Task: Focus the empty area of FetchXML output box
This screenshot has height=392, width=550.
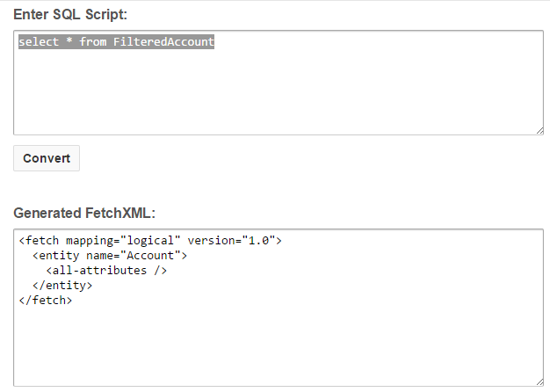Action: tap(278, 343)
